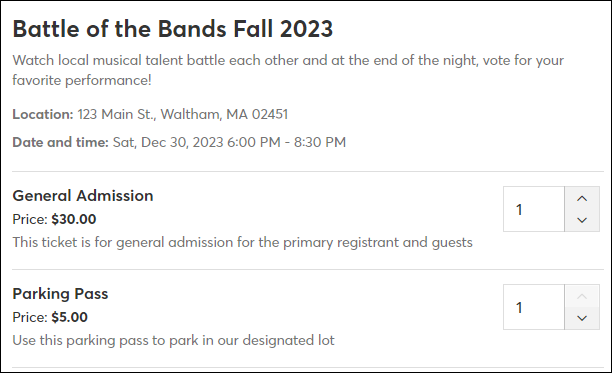Click the event description paragraph
Screen dimensions: 612x373
click(288, 70)
